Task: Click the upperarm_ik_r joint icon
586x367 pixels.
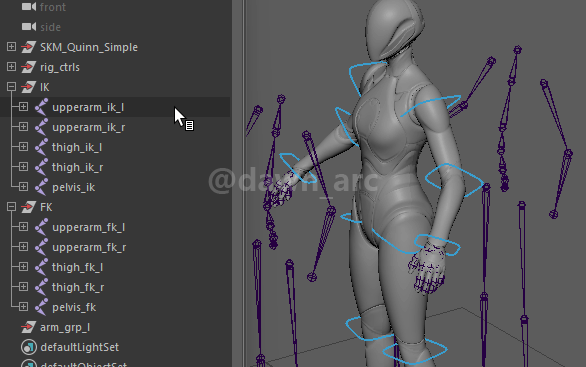Action: [x=41, y=127]
